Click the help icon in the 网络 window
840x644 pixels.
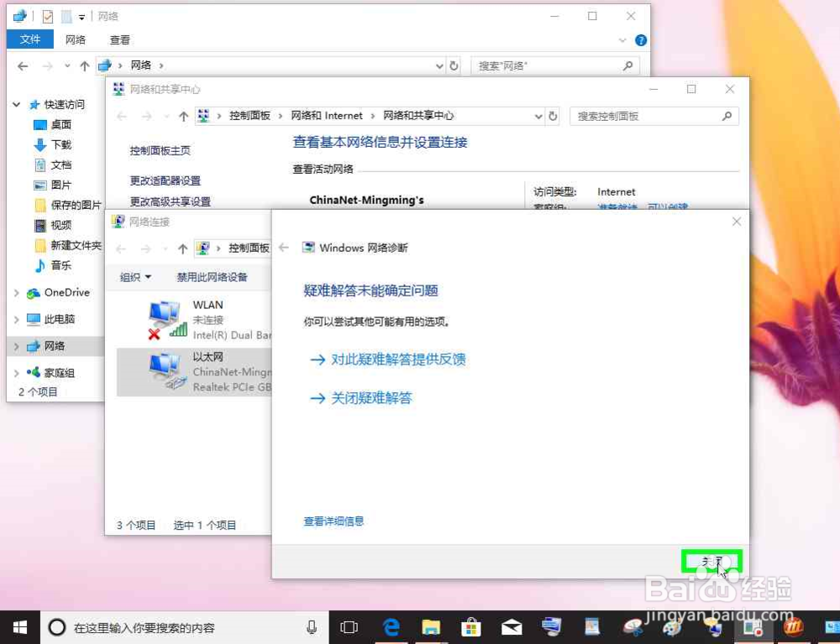641,39
